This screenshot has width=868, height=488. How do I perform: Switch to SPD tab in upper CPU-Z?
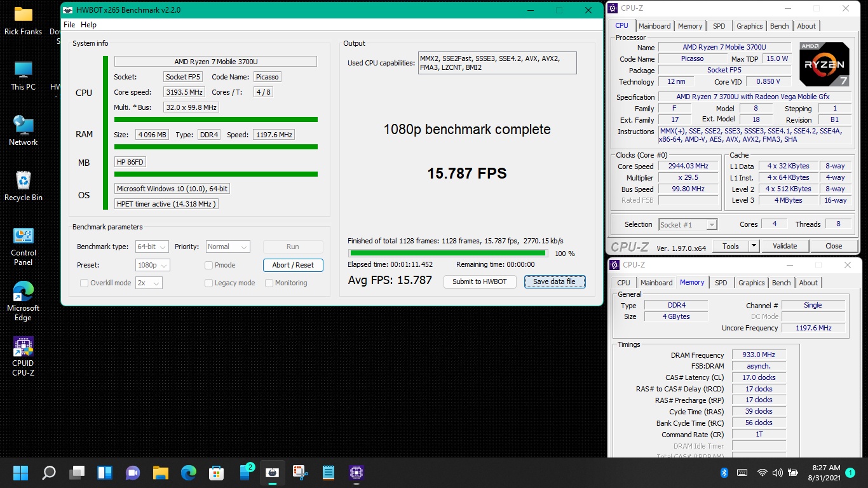tap(719, 26)
